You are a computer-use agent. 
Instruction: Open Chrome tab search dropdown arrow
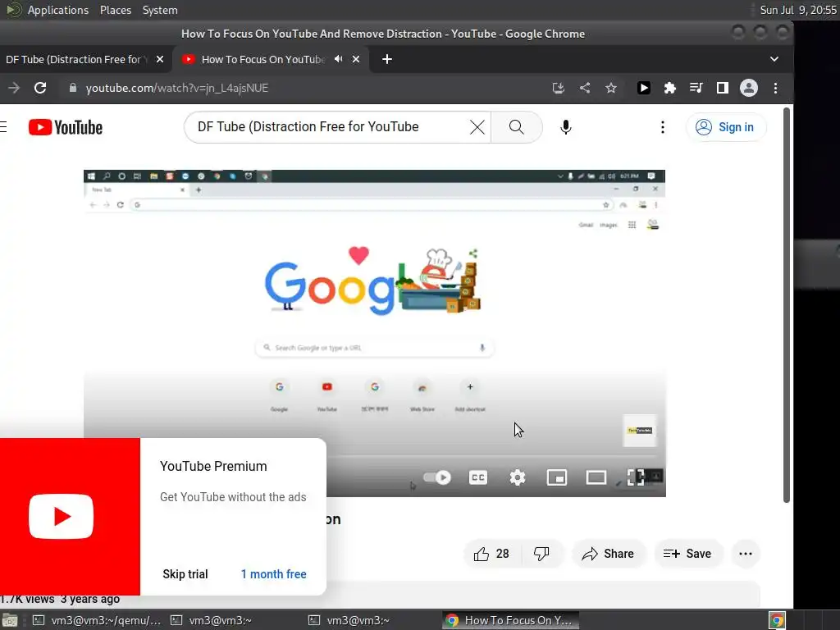click(x=774, y=59)
